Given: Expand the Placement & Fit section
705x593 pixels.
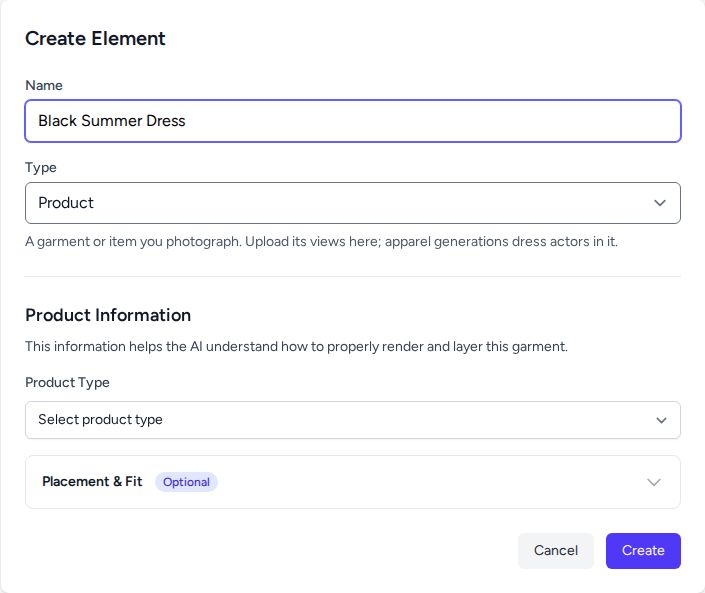Looking at the screenshot, I should 353,482.
